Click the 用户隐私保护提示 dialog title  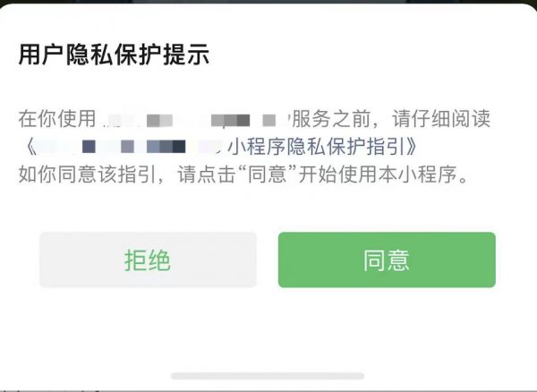pyautogui.click(x=114, y=55)
